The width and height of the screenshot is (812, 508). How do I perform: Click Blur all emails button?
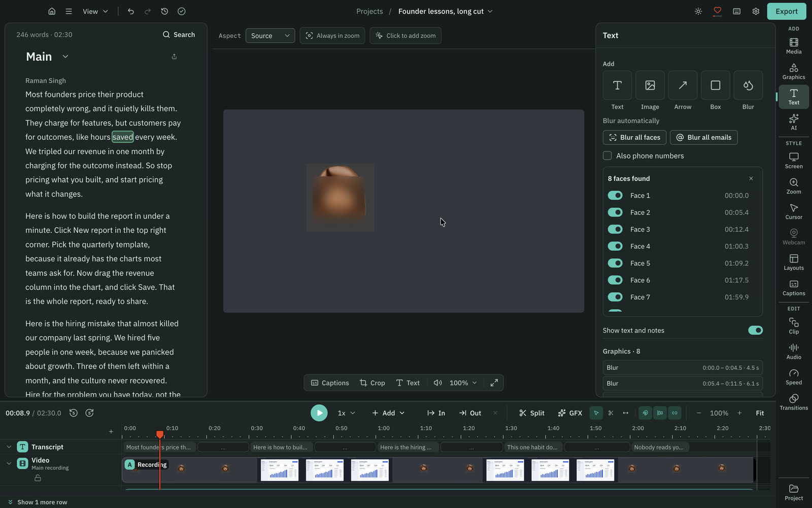pyautogui.click(x=703, y=137)
